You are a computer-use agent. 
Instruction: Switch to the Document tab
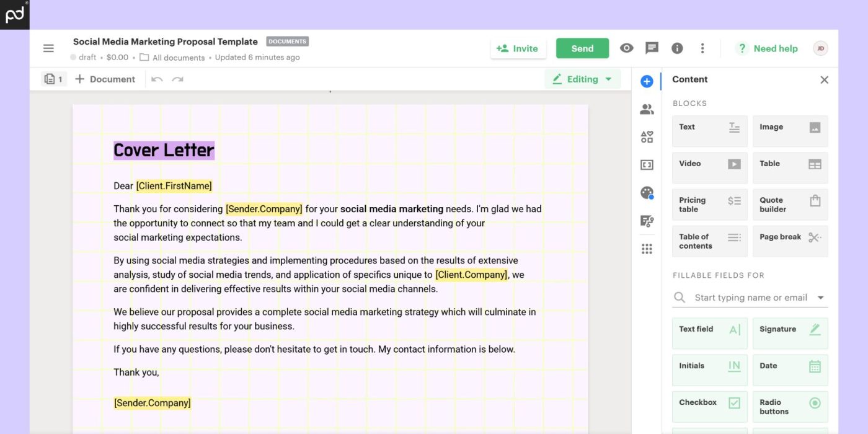click(x=105, y=79)
